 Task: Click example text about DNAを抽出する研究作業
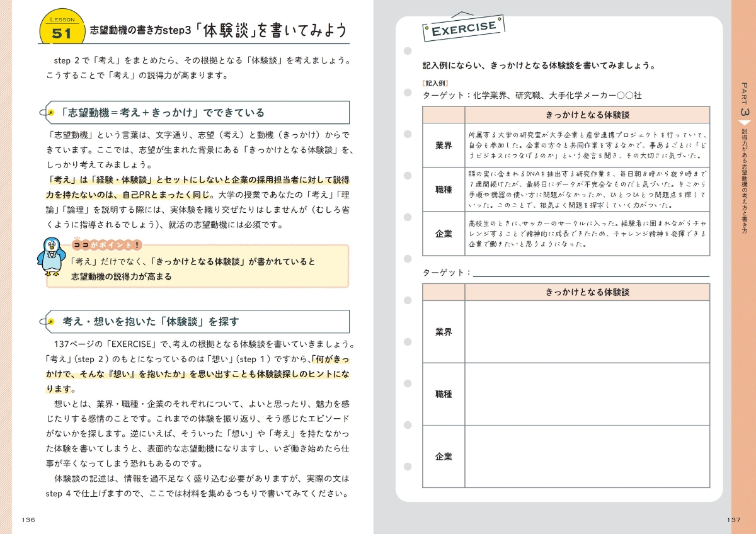(x=587, y=189)
